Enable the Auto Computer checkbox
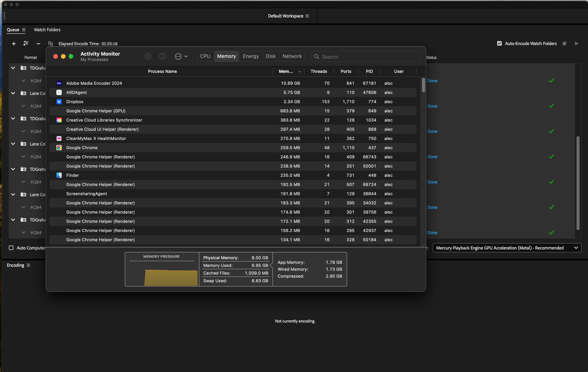 click(11, 248)
